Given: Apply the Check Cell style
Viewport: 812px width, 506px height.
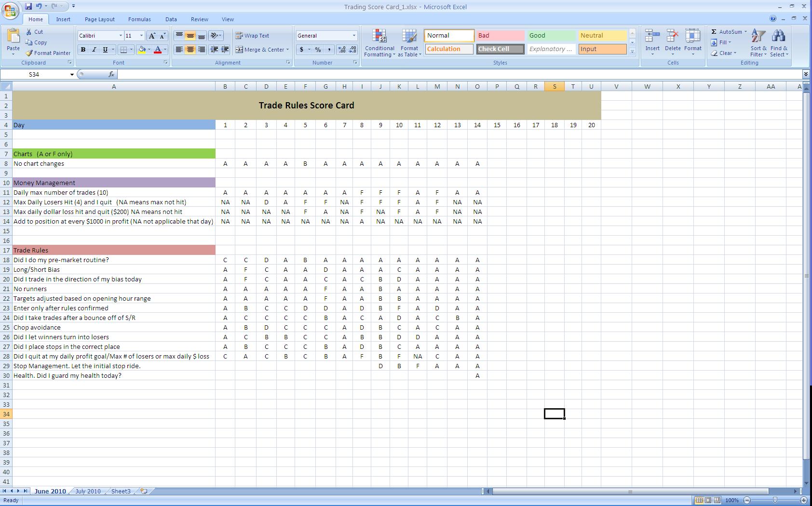Looking at the screenshot, I should (x=500, y=49).
